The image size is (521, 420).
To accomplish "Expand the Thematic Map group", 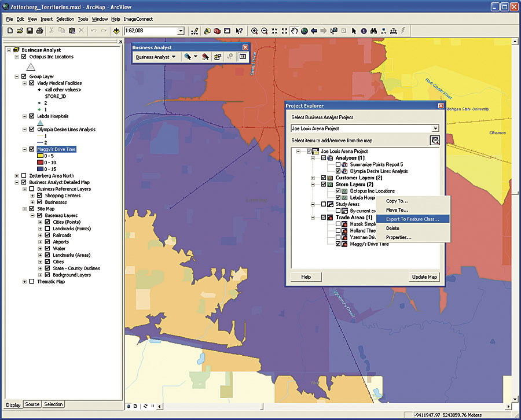I will pos(24,282).
